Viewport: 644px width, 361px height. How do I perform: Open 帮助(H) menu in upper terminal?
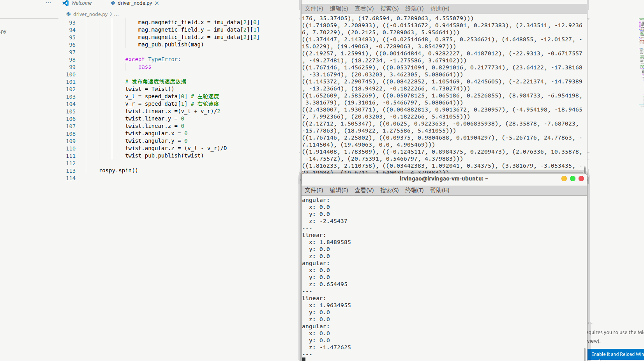click(x=439, y=9)
